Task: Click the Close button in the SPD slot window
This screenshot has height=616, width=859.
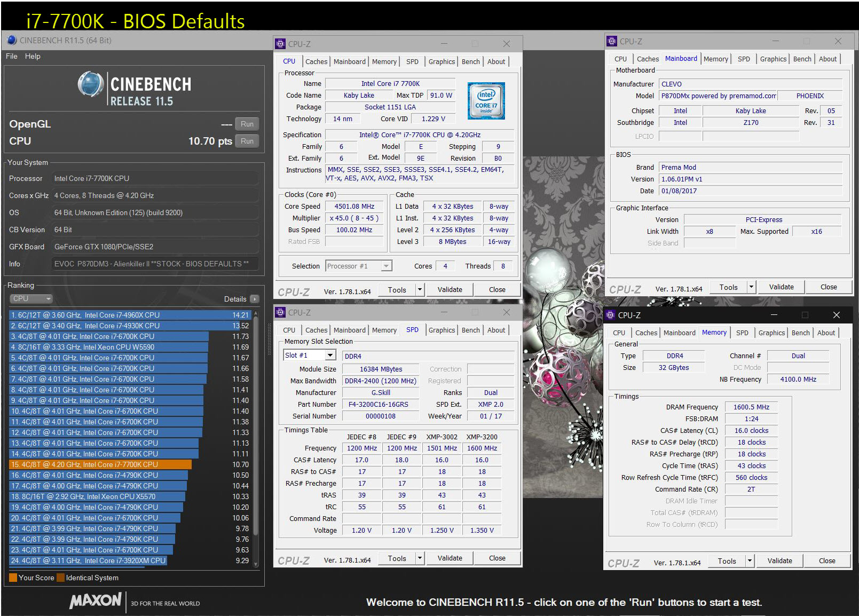Action: tap(497, 558)
